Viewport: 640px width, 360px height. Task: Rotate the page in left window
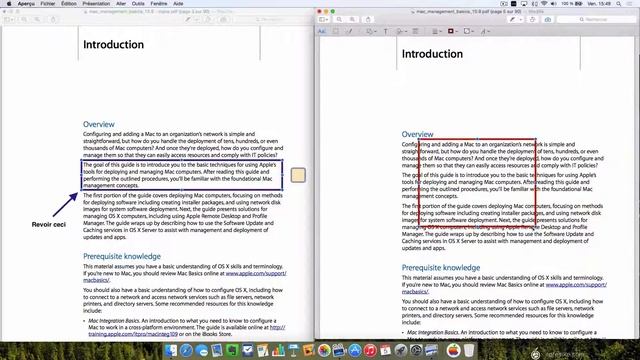click(x=208, y=19)
